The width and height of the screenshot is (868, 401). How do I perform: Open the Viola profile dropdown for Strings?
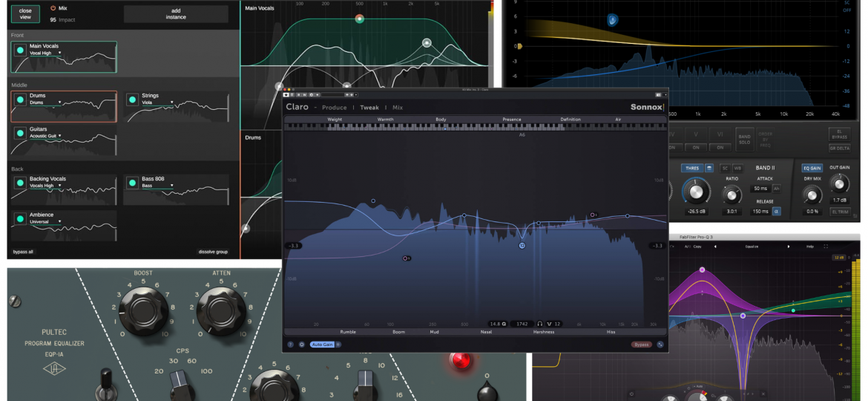pyautogui.click(x=157, y=102)
